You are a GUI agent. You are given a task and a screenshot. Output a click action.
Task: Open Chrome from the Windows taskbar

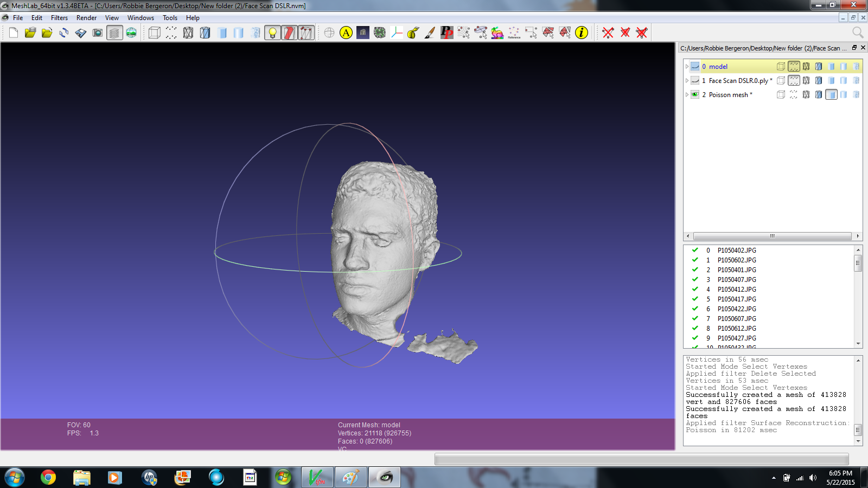(x=48, y=478)
